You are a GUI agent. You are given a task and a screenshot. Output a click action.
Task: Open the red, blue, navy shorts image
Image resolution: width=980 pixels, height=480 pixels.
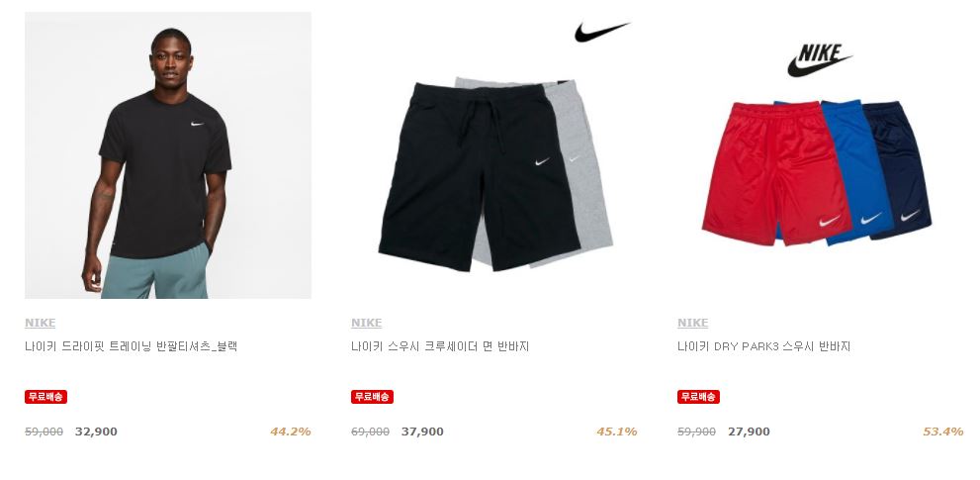pyautogui.click(x=820, y=155)
